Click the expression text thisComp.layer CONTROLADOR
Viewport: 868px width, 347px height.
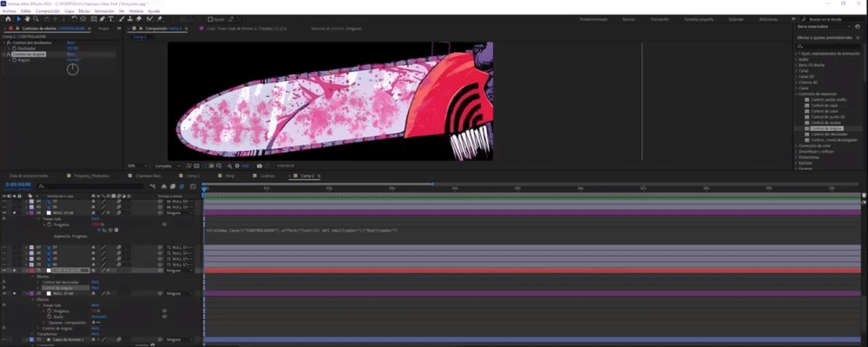click(x=302, y=230)
